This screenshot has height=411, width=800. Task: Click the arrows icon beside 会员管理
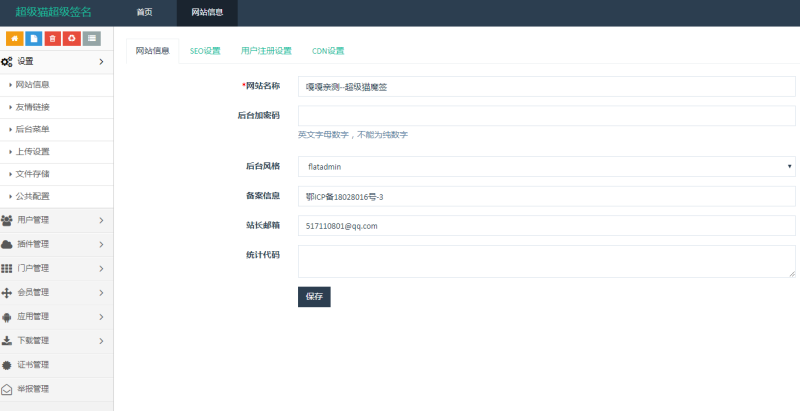coord(7,293)
